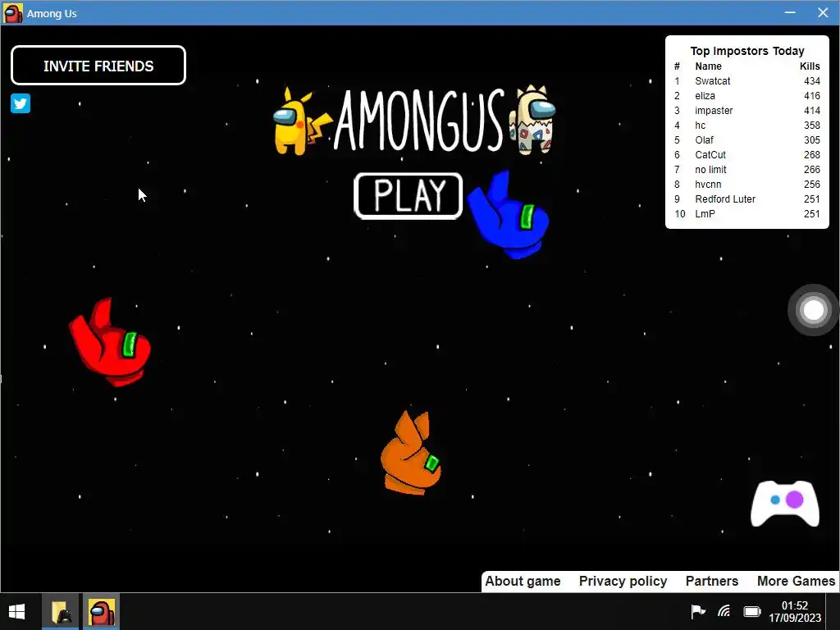The height and width of the screenshot is (630, 840).
Task: Click kill count 416
Action: pyautogui.click(x=811, y=96)
